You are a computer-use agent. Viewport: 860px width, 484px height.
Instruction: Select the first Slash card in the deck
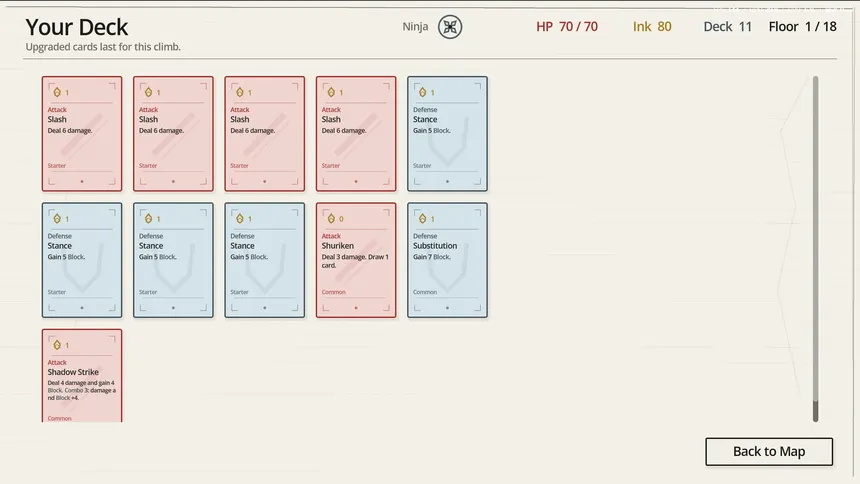click(x=82, y=134)
